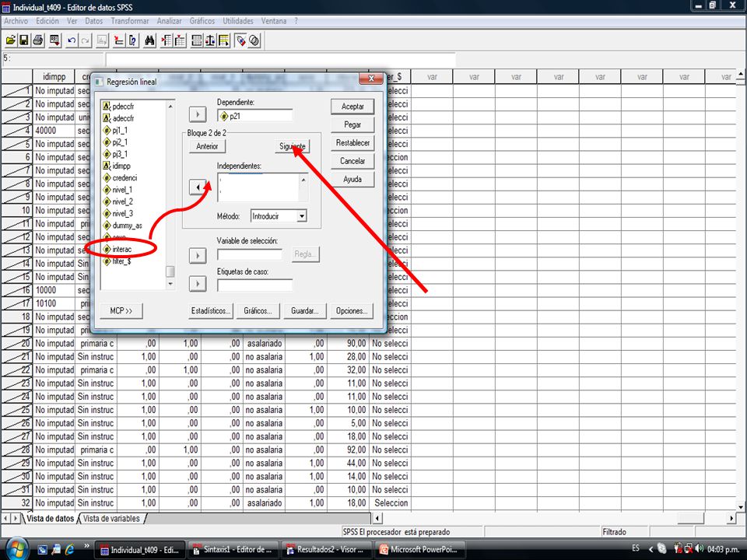The height and width of the screenshot is (560, 747).
Task: Switch to Resultados2 Visor in taskbar
Action: (x=326, y=550)
